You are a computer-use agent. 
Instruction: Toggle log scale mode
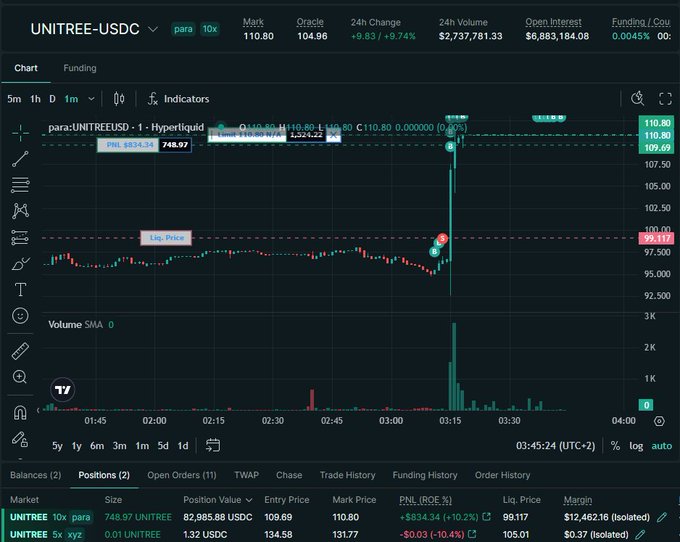click(636, 446)
